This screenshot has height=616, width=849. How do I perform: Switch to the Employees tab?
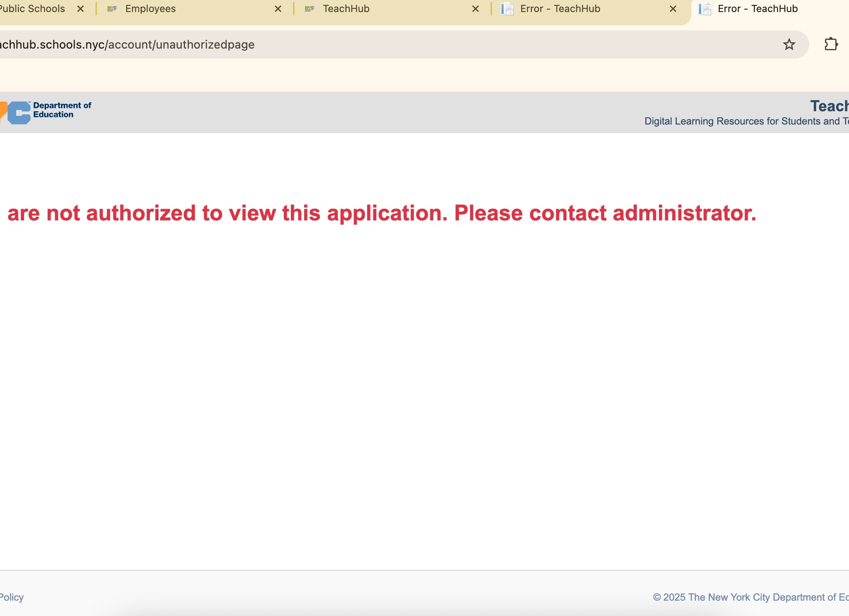point(151,9)
